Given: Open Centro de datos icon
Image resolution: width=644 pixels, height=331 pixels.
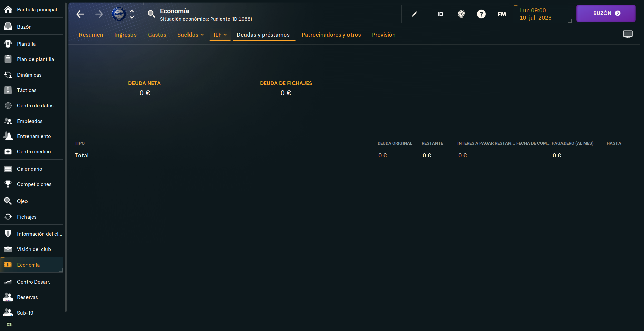Looking at the screenshot, I should [8, 105].
